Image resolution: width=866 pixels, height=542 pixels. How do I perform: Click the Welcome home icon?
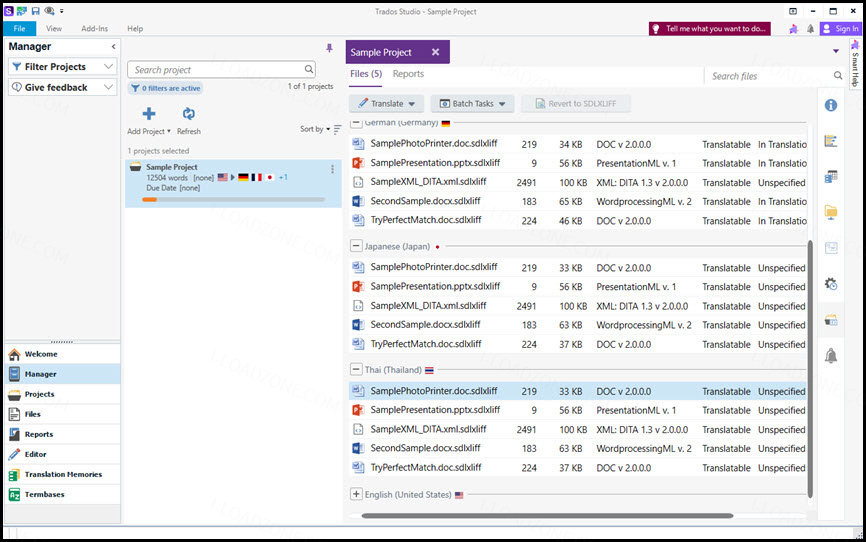pyautogui.click(x=14, y=354)
